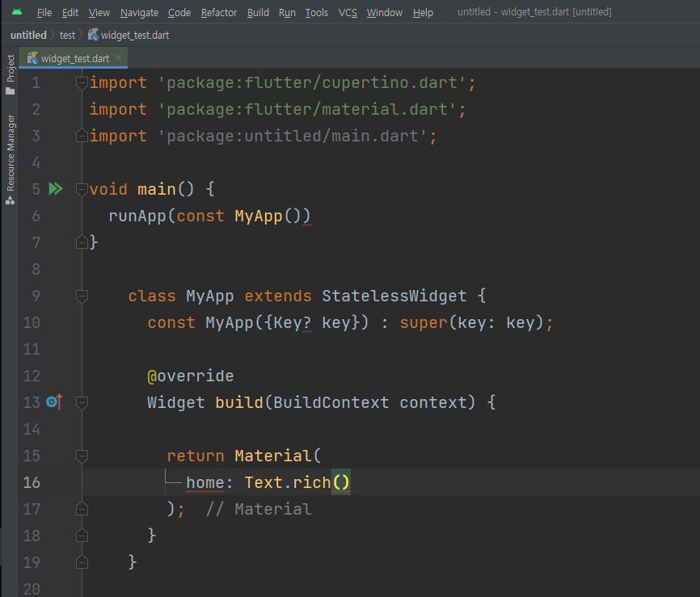Click the untitled/main.dart import string
Viewport: 700px width, 597px height.
click(x=293, y=136)
